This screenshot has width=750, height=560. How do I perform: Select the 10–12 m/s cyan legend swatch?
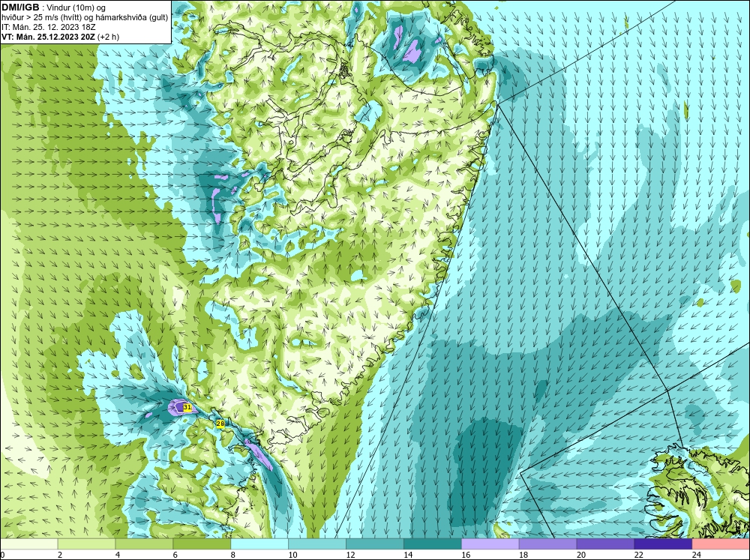pos(317,544)
